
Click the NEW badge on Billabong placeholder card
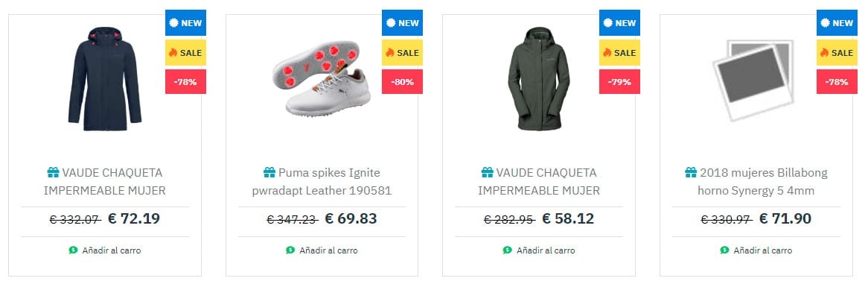[x=837, y=23]
